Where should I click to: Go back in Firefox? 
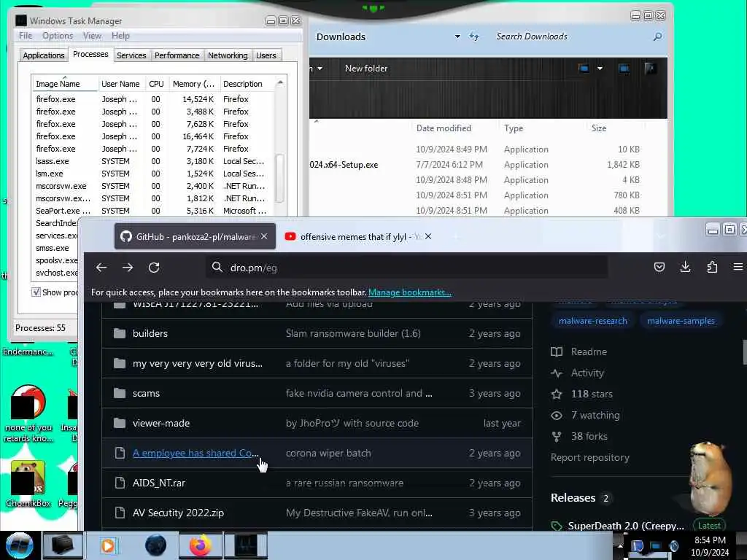coord(101,268)
